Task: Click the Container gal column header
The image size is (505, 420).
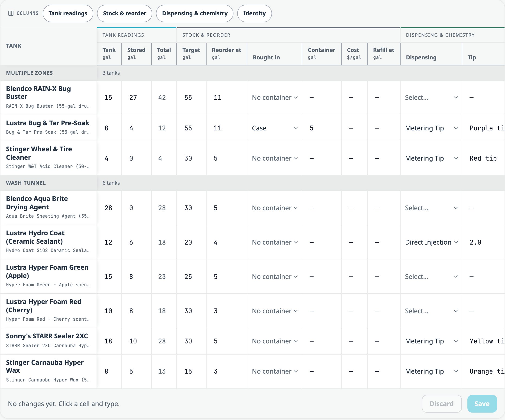Action: 321,53
